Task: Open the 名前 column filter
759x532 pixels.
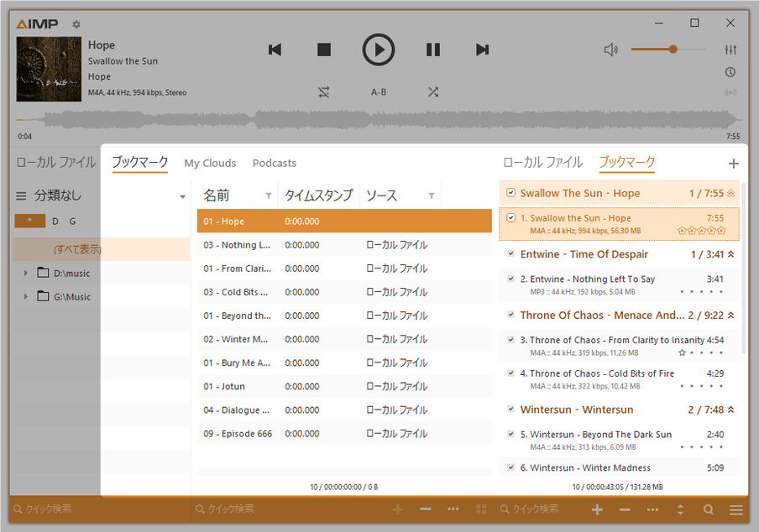Action: pos(269,196)
